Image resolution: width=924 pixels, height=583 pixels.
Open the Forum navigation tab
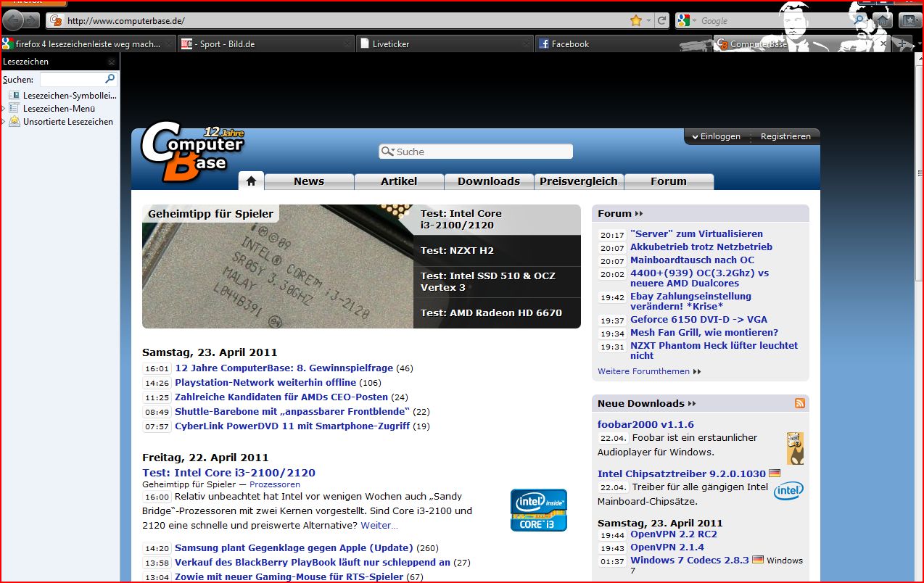click(x=669, y=181)
